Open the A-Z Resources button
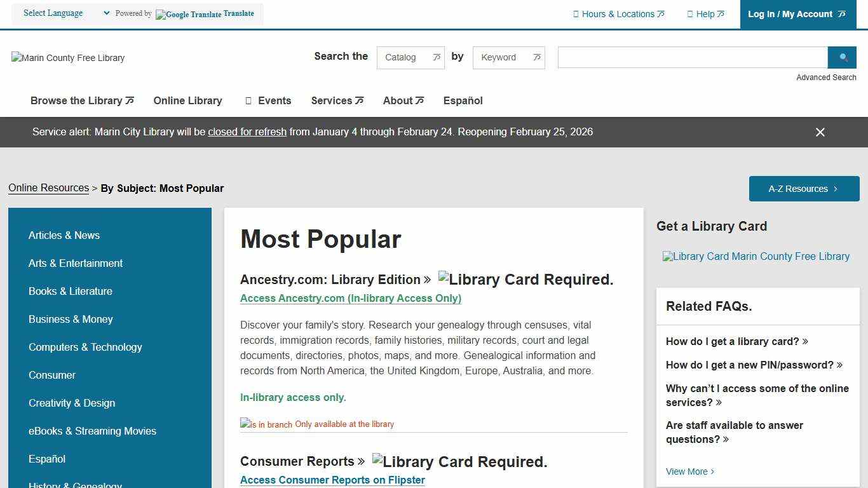This screenshot has height=488, width=868. click(x=804, y=188)
